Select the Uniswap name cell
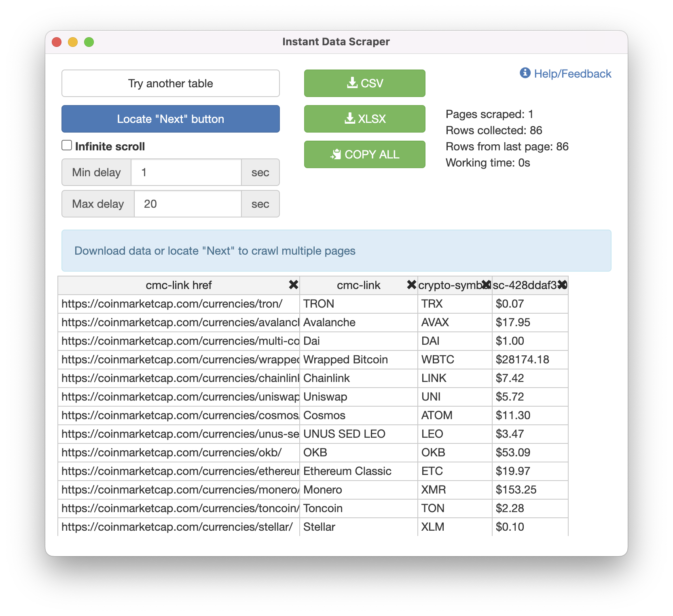 [358, 397]
